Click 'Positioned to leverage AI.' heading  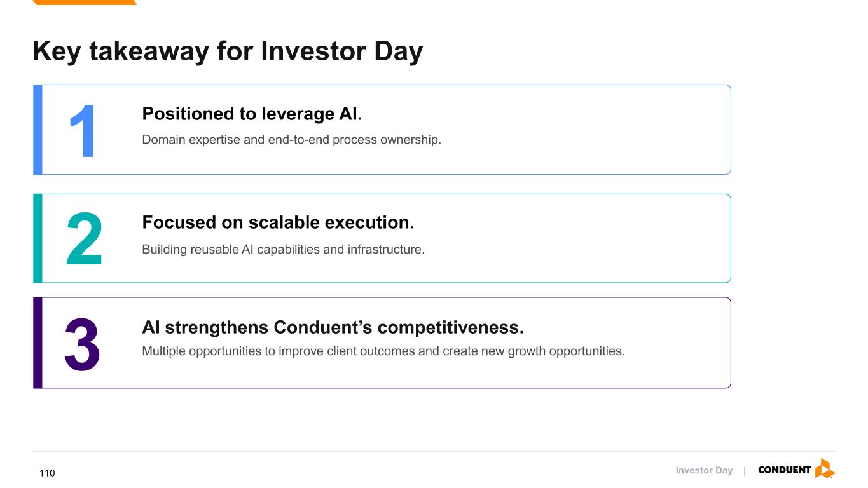252,114
